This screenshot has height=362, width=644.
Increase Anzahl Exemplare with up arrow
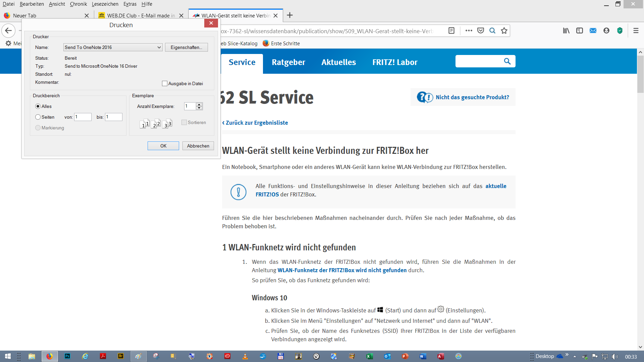pos(199,105)
